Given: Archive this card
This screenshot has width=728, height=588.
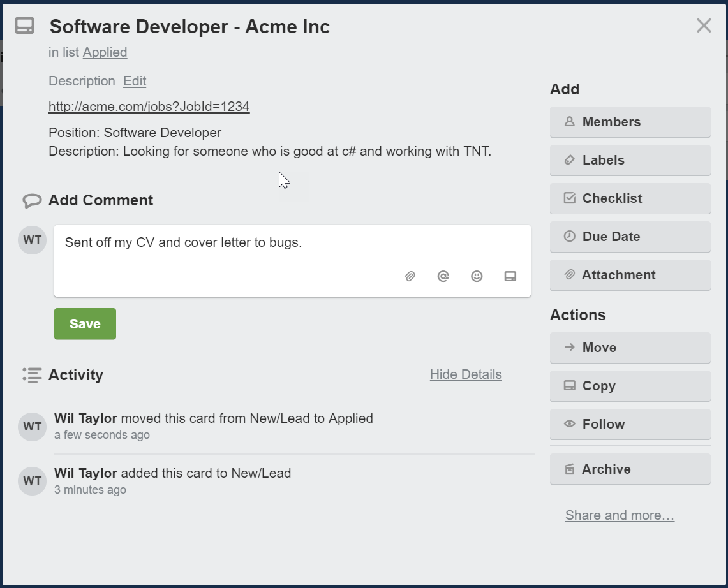Looking at the screenshot, I should coord(630,469).
